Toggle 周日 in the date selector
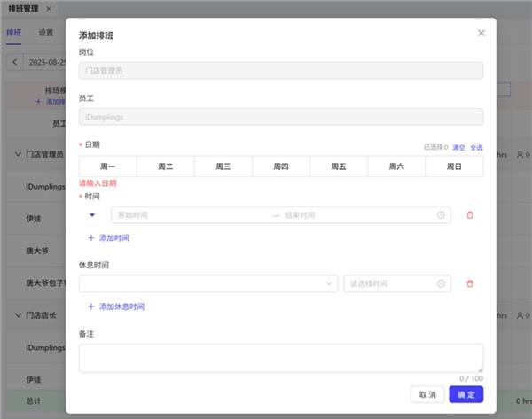Screen dimensions: 532x419 click(x=454, y=167)
